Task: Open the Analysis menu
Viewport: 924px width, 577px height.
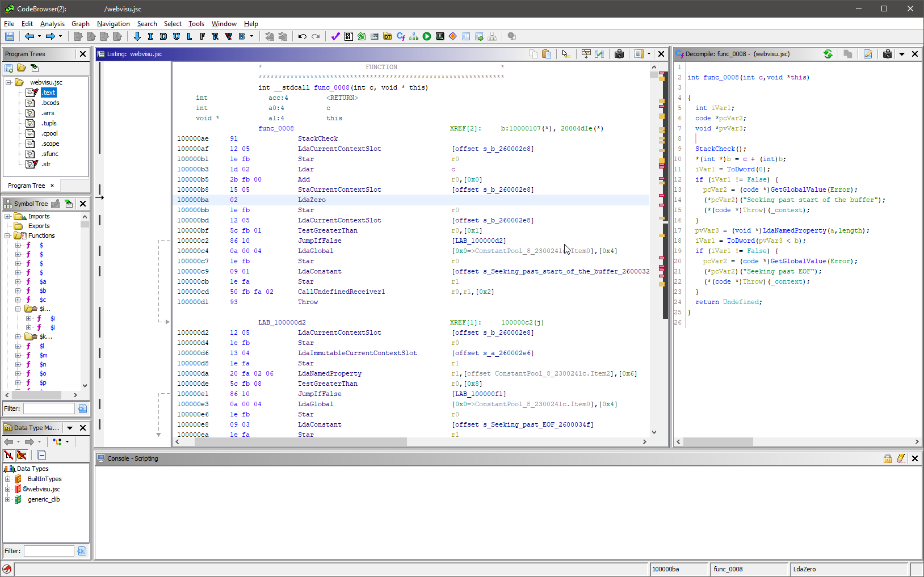Action: tap(52, 24)
